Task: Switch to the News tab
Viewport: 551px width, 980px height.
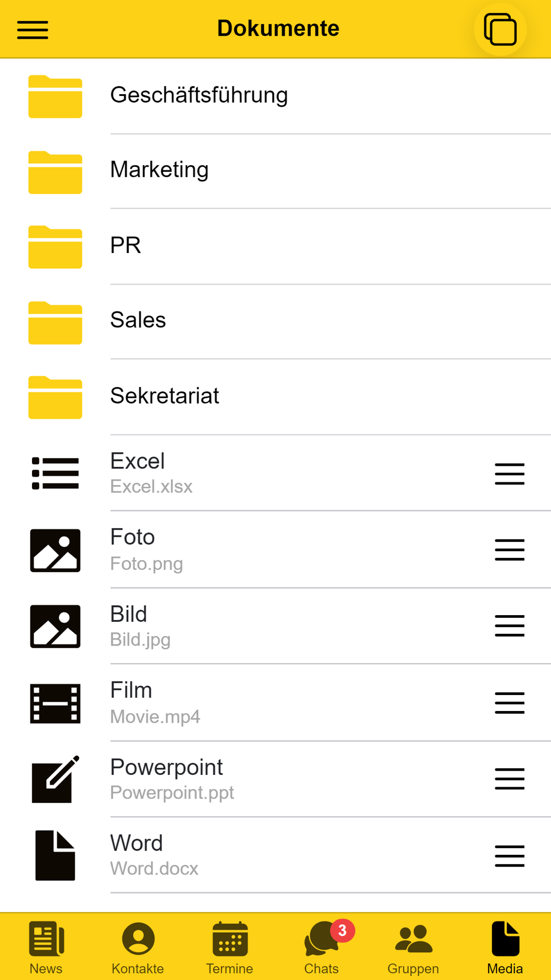Action: (46, 947)
